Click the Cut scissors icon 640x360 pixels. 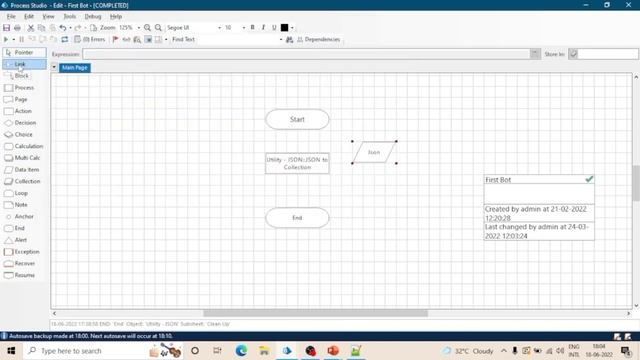[x=31, y=28]
